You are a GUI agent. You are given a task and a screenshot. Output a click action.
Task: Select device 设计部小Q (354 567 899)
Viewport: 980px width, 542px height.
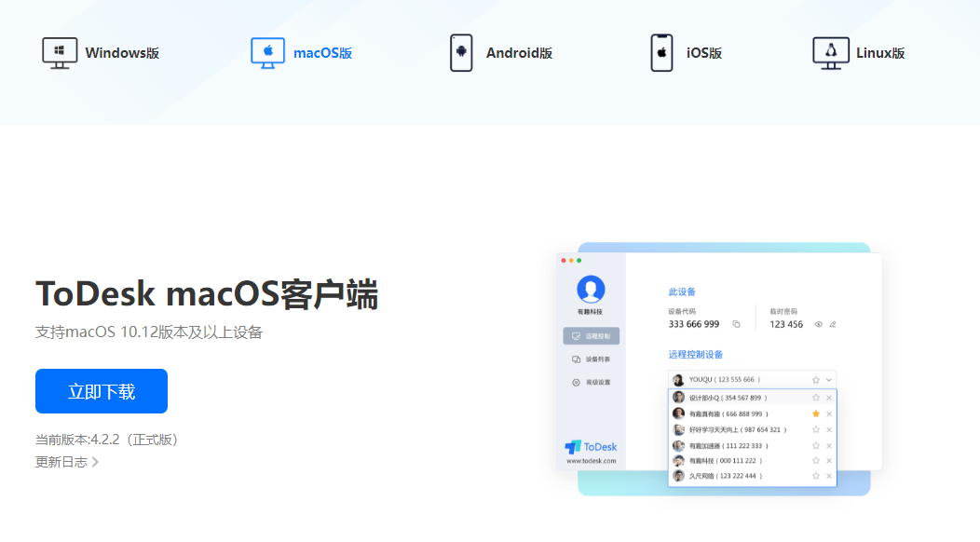pyautogui.click(x=753, y=398)
